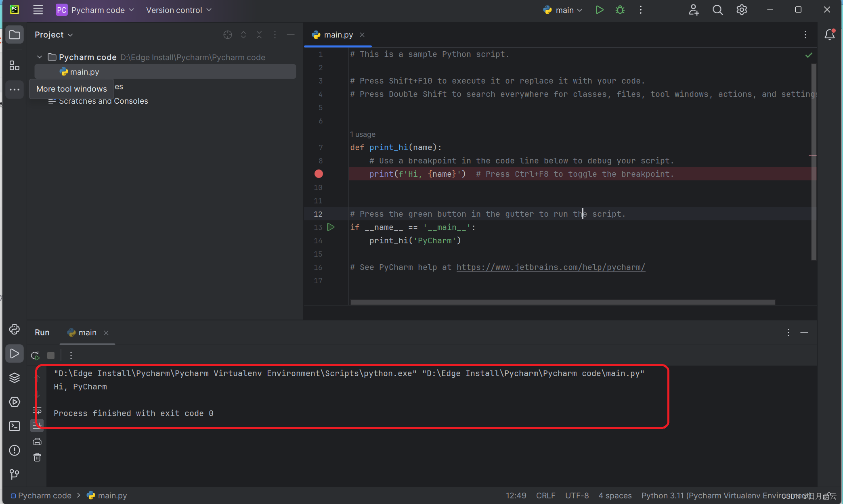Toggle the breakpoint on line 9

tap(319, 174)
